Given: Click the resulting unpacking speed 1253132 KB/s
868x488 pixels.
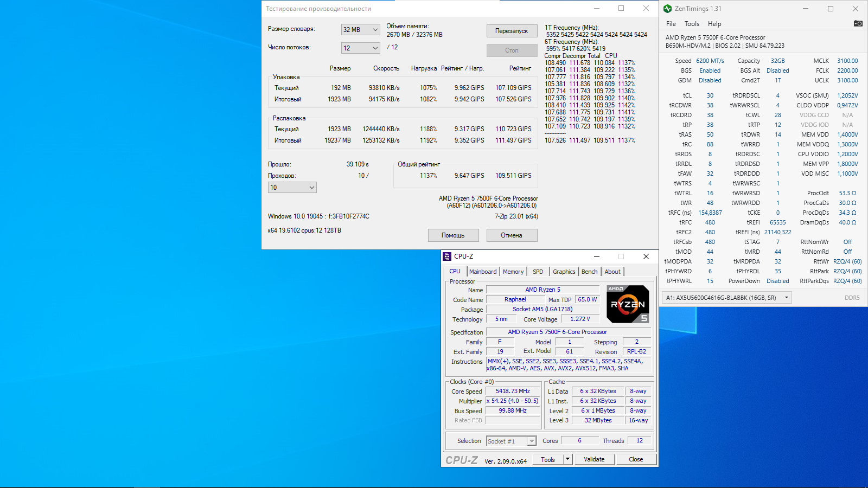Looking at the screenshot, I should pyautogui.click(x=381, y=140).
